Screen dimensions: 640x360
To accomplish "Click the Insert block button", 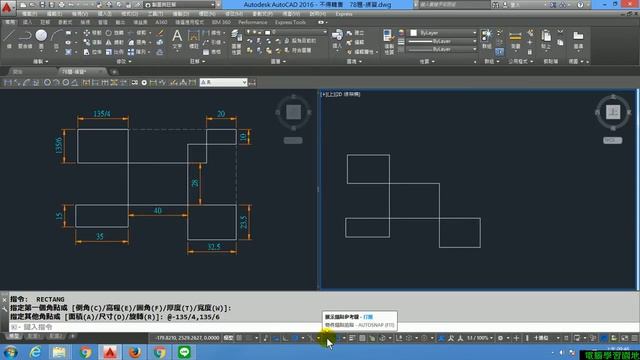I will [x=337, y=40].
